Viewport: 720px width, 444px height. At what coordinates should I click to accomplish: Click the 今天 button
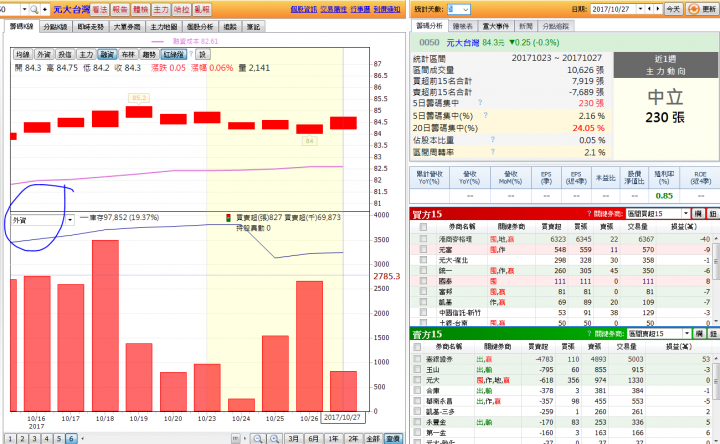(x=673, y=9)
